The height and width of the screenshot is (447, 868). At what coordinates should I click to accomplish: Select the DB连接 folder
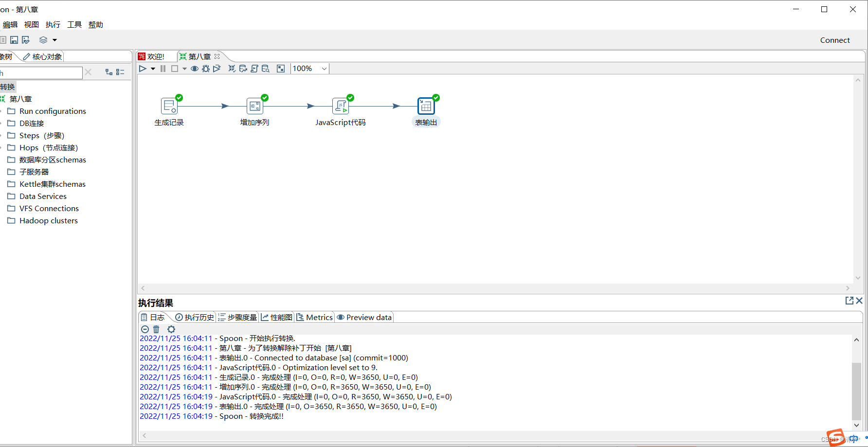(x=32, y=124)
